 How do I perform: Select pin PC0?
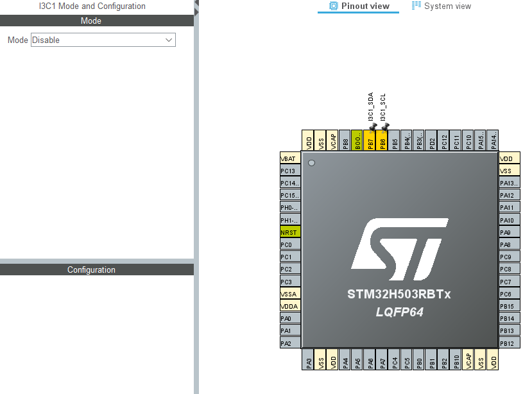(290, 244)
